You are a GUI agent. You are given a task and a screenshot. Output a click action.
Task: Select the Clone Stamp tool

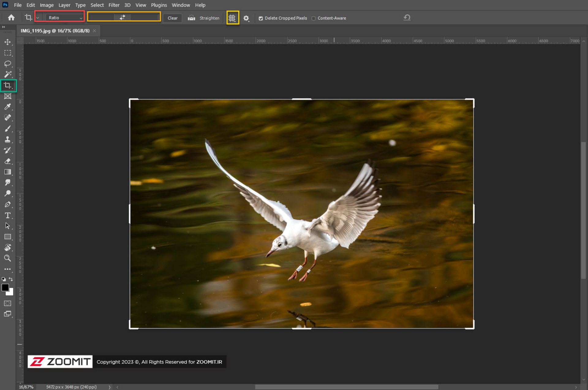point(8,139)
